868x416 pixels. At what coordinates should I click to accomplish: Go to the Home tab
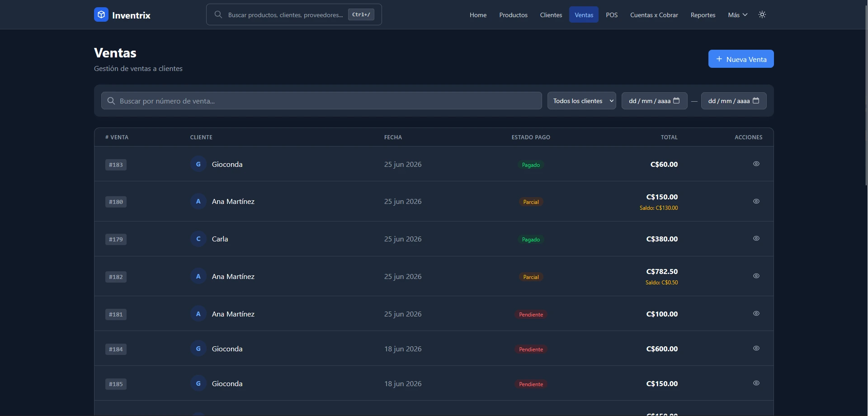click(x=478, y=15)
